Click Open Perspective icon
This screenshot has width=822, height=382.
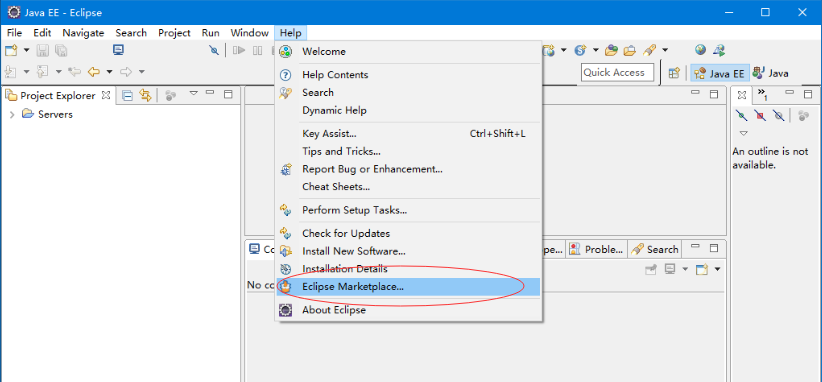click(x=674, y=73)
